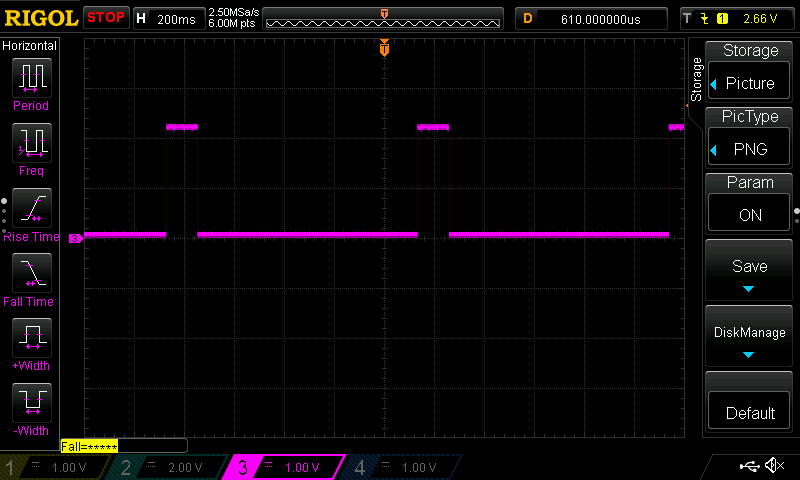Click the H timebase label
The width and height of the screenshot is (800, 480).
pyautogui.click(x=141, y=18)
